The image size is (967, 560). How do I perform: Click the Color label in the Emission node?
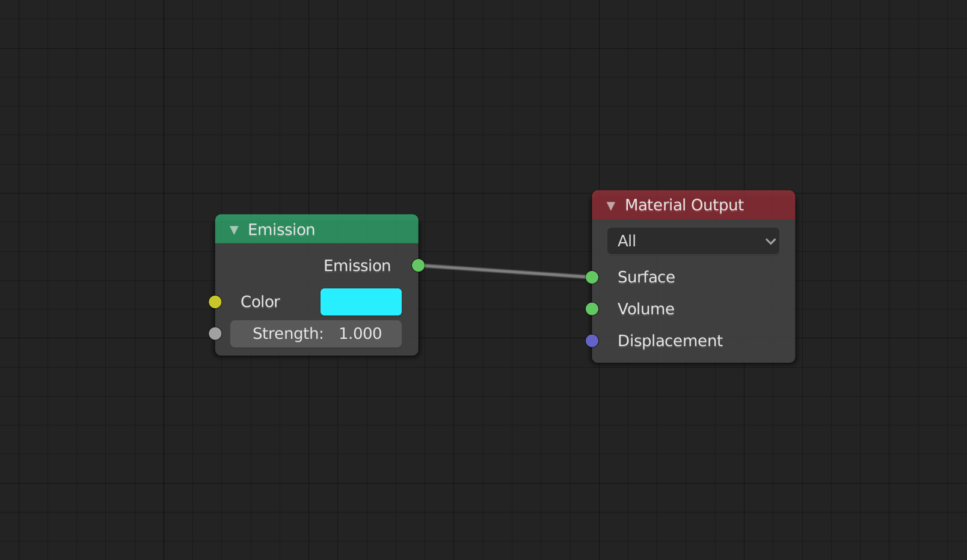[x=260, y=302]
